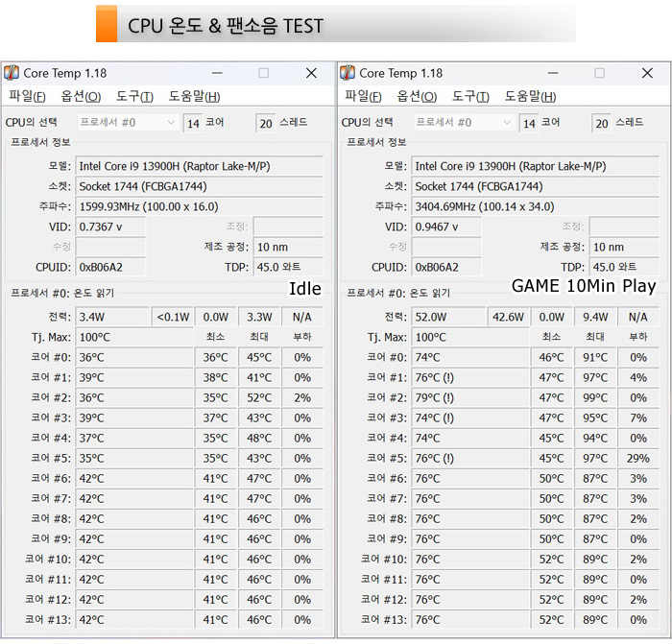Open 옵션(O) menu in the Idle window
Viewport: 672px width, 644px height.
(x=81, y=96)
